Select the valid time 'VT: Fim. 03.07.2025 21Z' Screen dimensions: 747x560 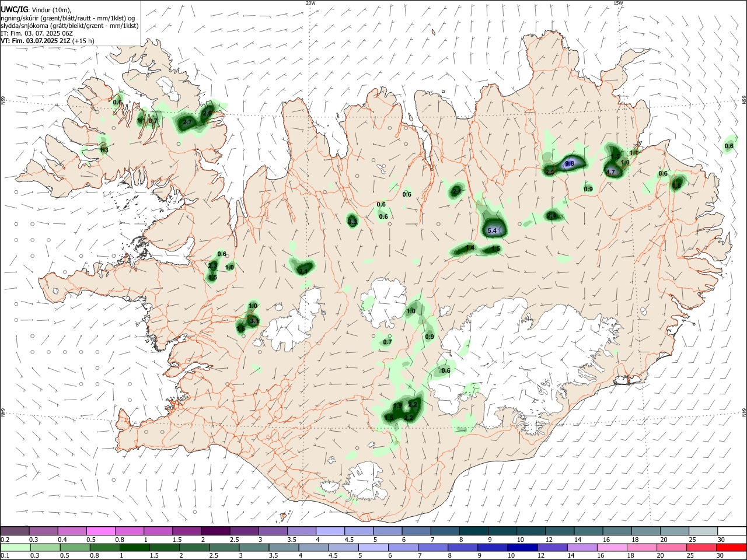pos(36,41)
